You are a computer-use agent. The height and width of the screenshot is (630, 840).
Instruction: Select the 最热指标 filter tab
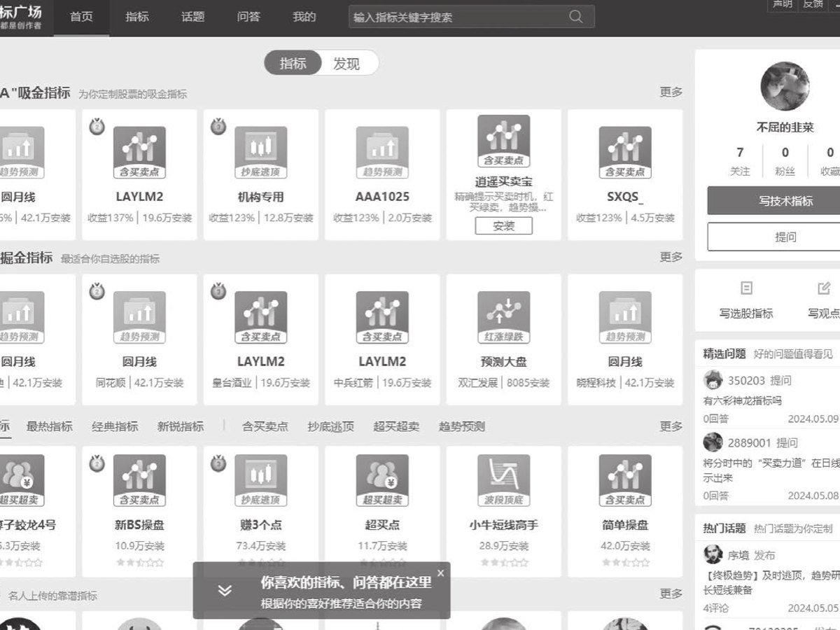(49, 426)
